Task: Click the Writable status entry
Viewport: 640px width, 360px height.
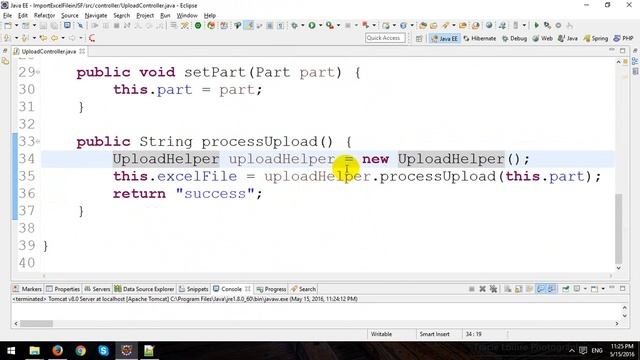Action: (381, 334)
